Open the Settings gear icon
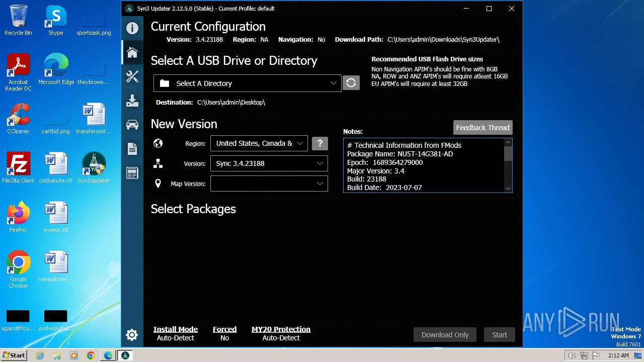The height and width of the screenshot is (362, 644). pos(132,334)
